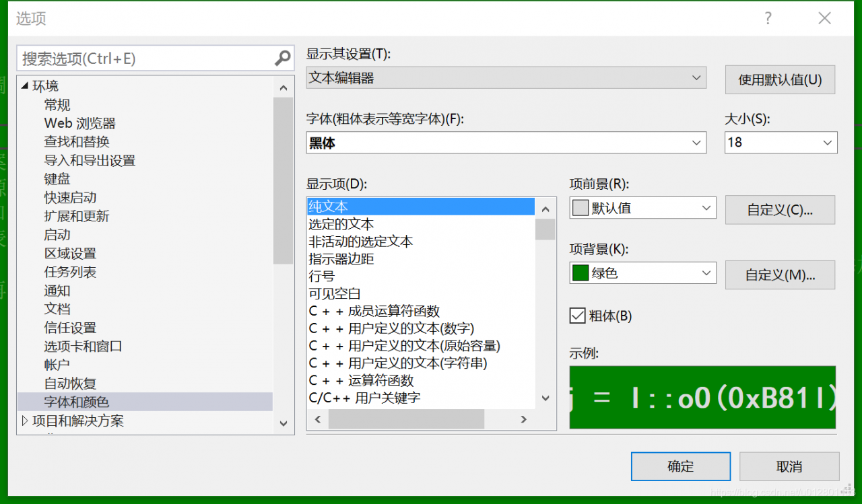Open the 显示其设置 dropdown

[x=506, y=78]
